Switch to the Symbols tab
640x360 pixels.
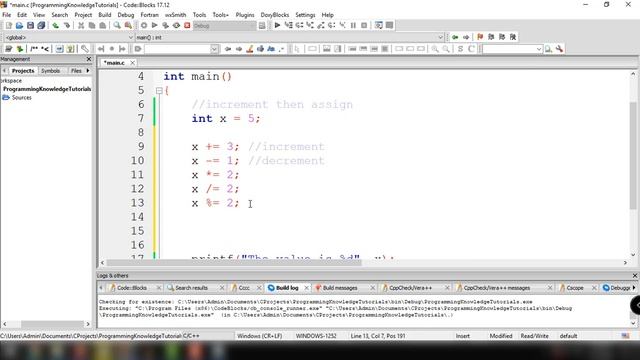(x=51, y=71)
